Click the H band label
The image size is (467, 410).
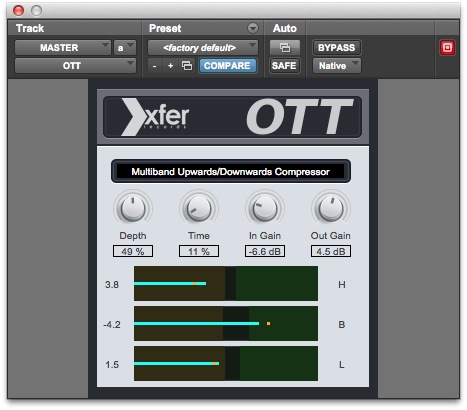(342, 285)
